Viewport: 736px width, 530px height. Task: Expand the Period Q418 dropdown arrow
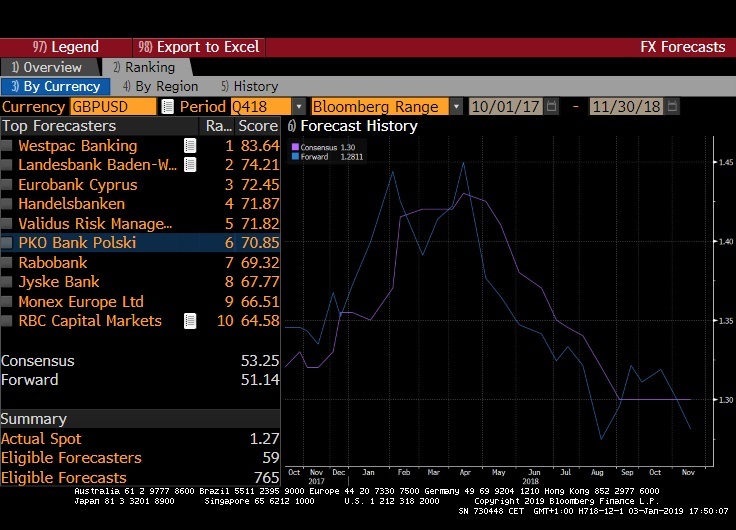(298, 107)
